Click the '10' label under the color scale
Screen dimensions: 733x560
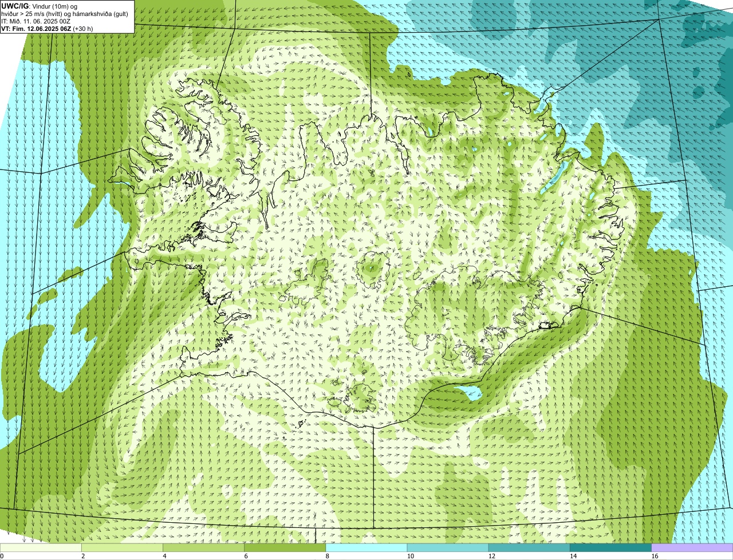410,556
